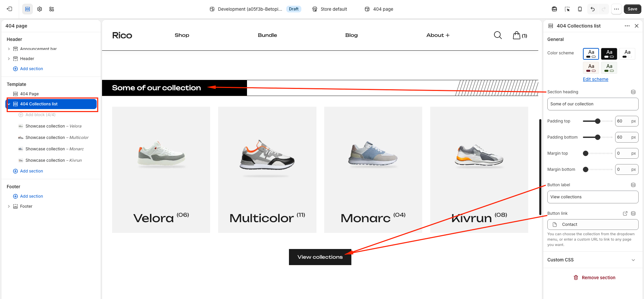Click the trash icon for Remove section
Image resolution: width=644 pixels, height=299 pixels.
point(576,278)
